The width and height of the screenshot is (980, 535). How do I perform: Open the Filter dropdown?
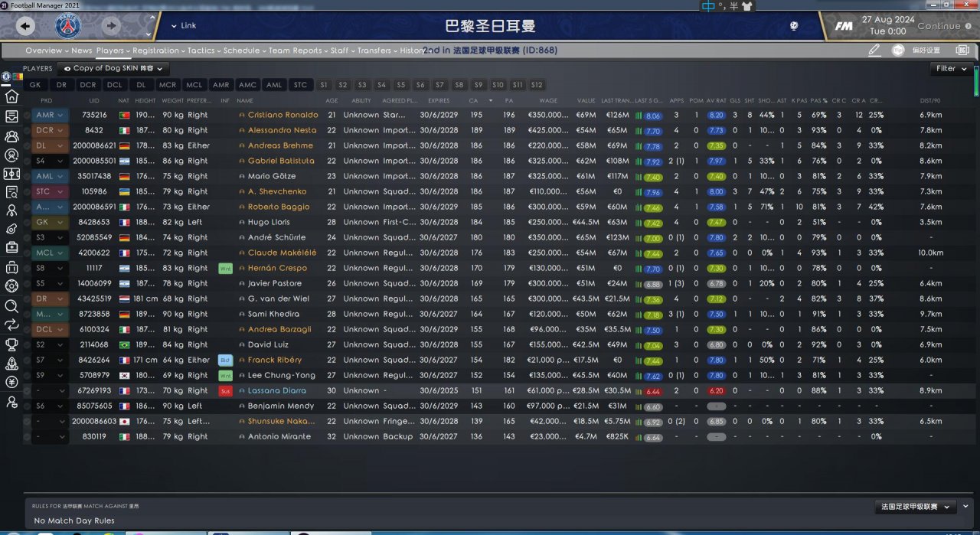point(951,69)
